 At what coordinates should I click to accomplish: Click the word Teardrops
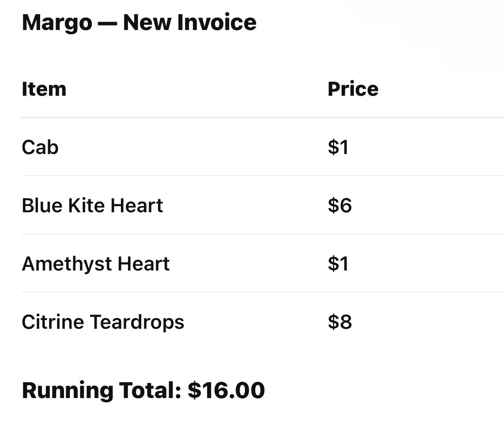tap(137, 323)
